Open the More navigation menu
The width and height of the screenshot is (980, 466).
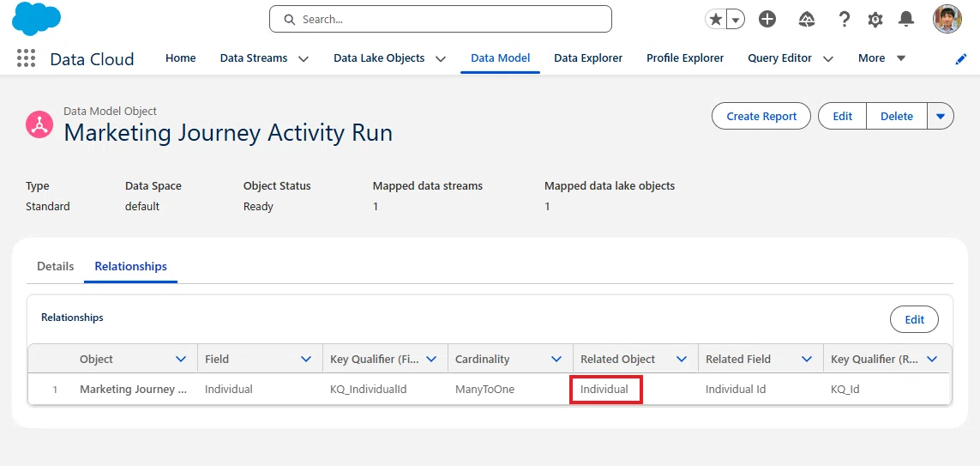(x=881, y=58)
